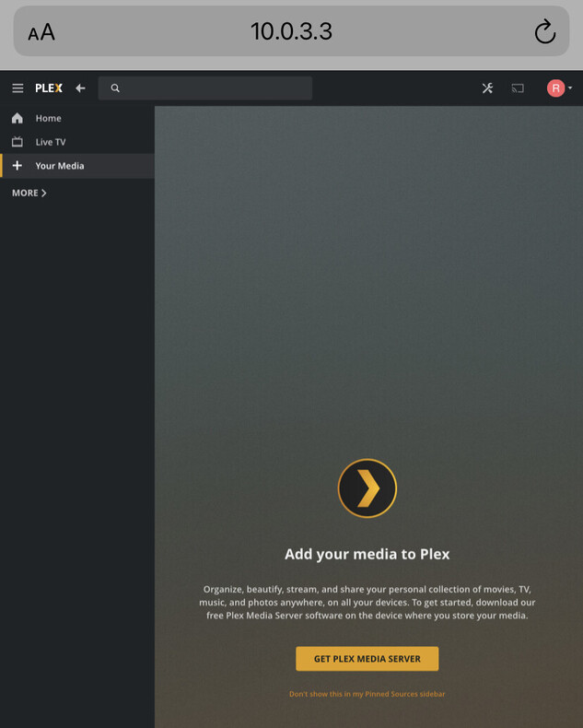Click the plus icon beside Your Media
583x728 pixels.
click(x=17, y=166)
